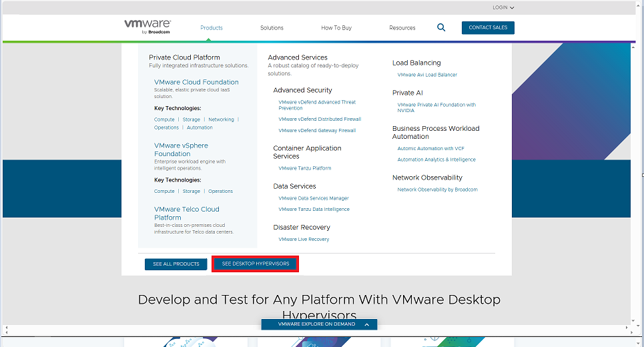
Task: Click the Disaster Recovery heading
Action: point(302,228)
